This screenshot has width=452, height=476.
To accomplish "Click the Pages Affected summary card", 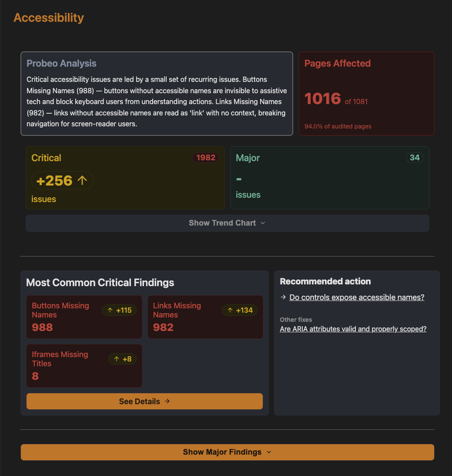I will tap(366, 93).
